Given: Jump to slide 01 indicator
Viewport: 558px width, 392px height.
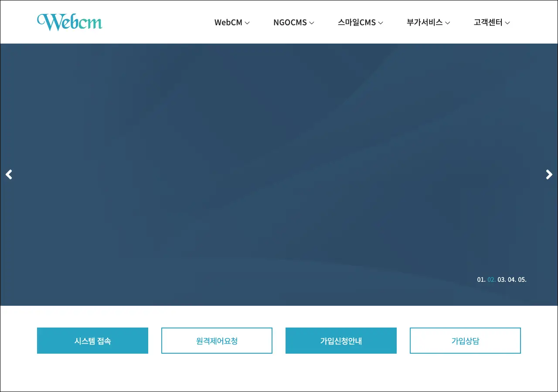Looking at the screenshot, I should tap(481, 280).
